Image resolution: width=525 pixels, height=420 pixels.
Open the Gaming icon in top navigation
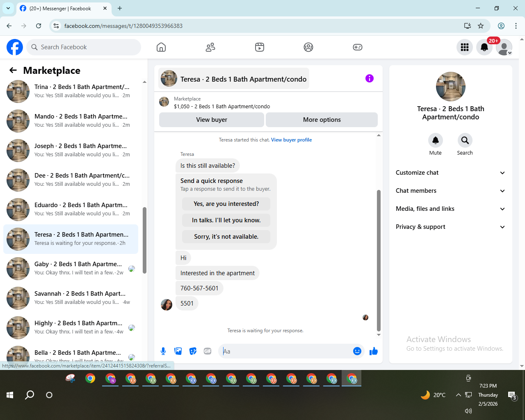pos(358,47)
